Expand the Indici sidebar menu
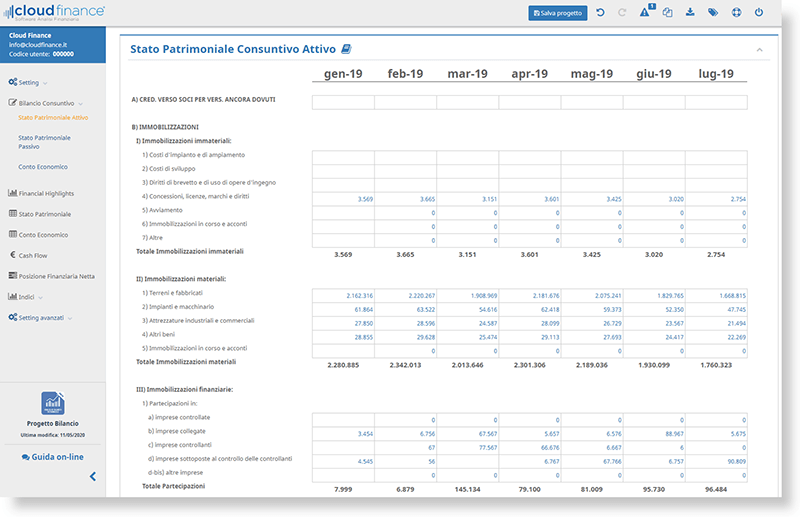The width and height of the screenshot is (800, 517). [x=26, y=297]
